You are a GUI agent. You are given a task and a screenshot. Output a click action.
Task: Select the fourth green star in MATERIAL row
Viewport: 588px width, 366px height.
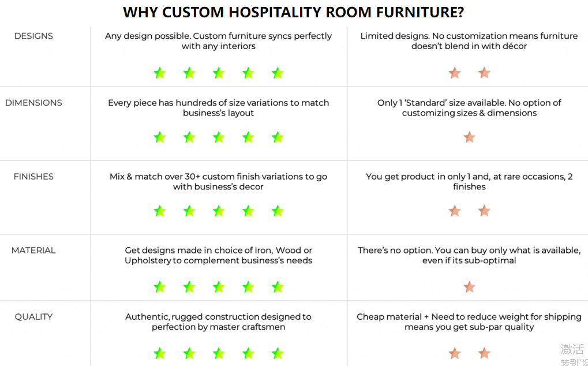click(x=248, y=287)
